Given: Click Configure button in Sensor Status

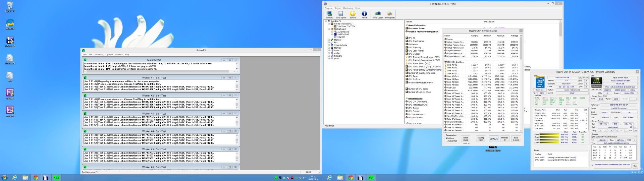Looking at the screenshot, I should pyautogui.click(x=493, y=139).
